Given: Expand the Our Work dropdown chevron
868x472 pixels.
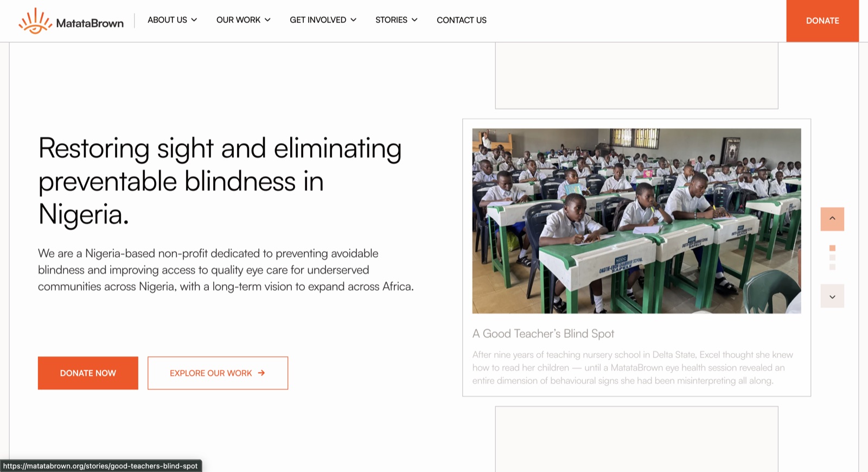Looking at the screenshot, I should click(x=267, y=20).
